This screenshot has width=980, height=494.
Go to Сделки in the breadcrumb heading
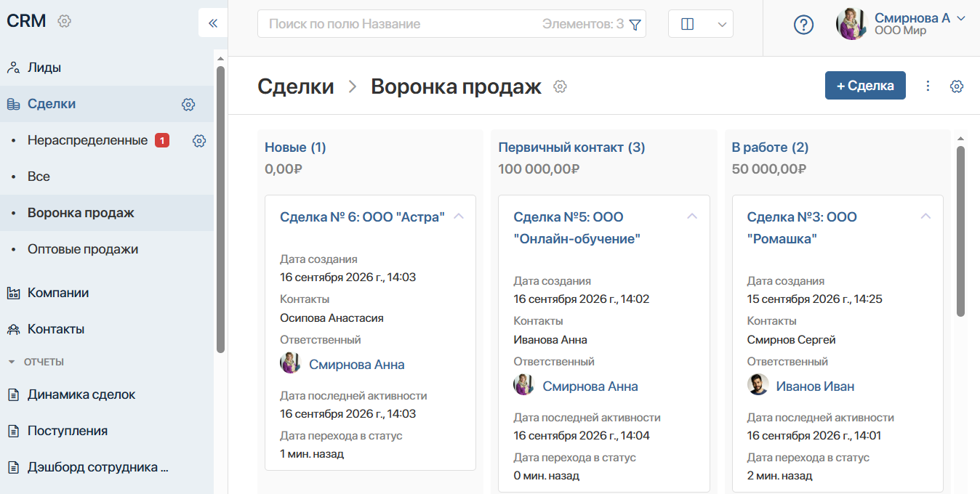[x=296, y=86]
